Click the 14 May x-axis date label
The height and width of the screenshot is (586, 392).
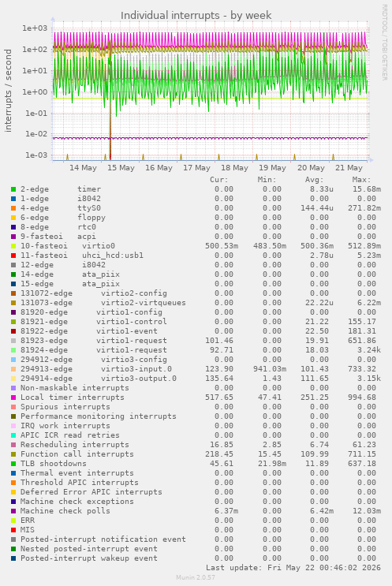pos(83,168)
